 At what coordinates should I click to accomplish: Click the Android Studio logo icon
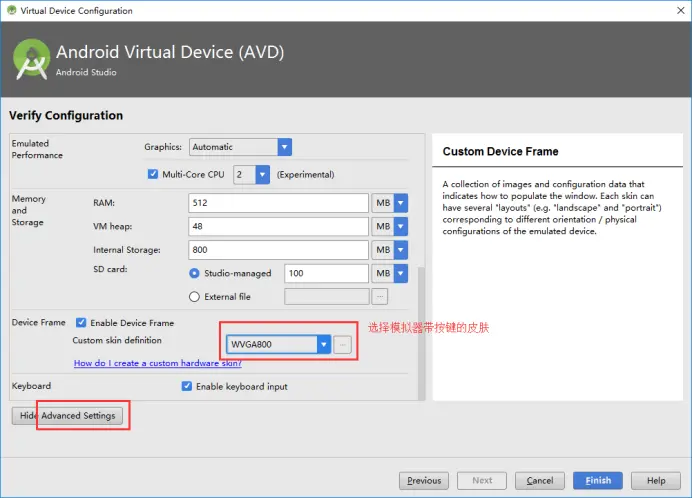click(31, 59)
